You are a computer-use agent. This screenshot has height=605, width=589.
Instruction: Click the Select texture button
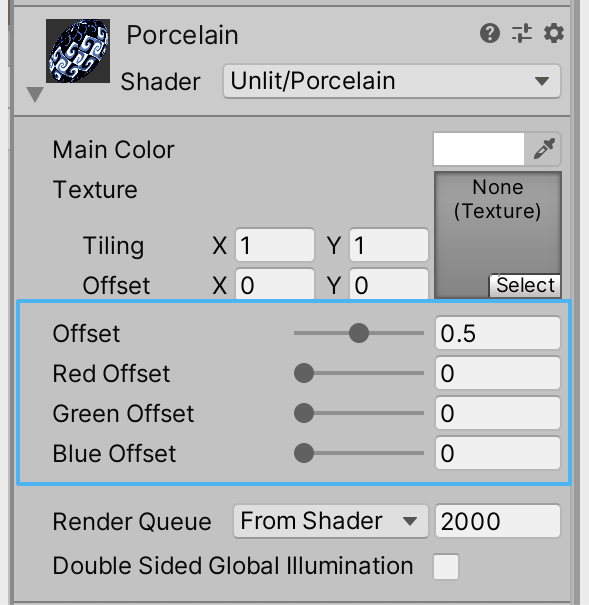point(525,286)
